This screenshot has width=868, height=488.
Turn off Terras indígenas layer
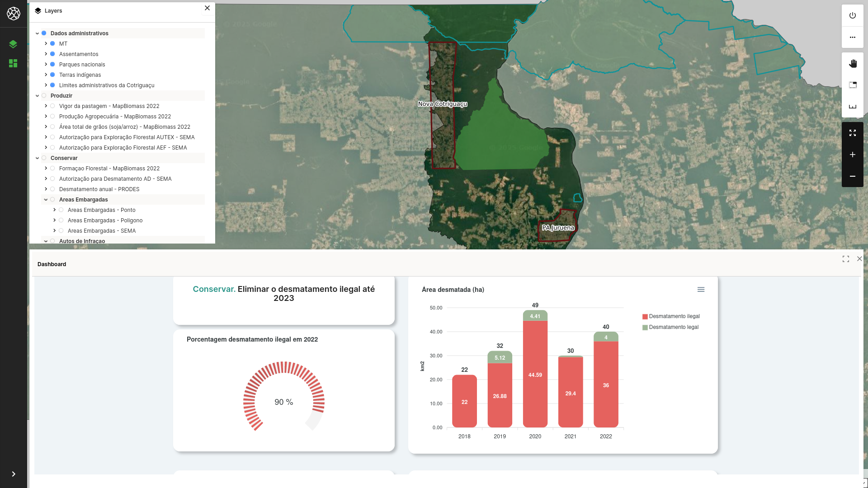click(x=52, y=75)
